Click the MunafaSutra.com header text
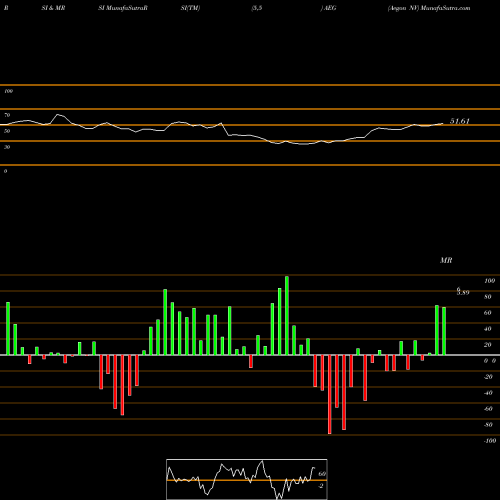Image resolution: width=500 pixels, height=500 pixels. click(446, 8)
